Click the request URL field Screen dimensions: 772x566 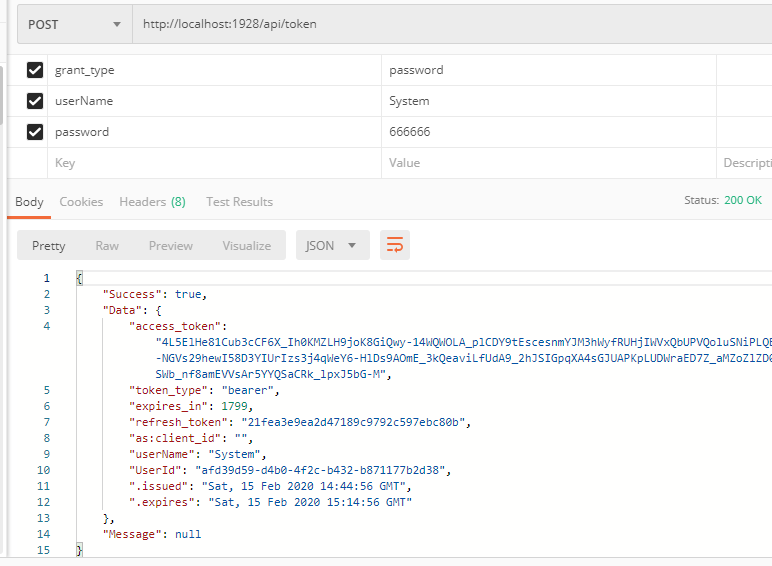coord(450,24)
